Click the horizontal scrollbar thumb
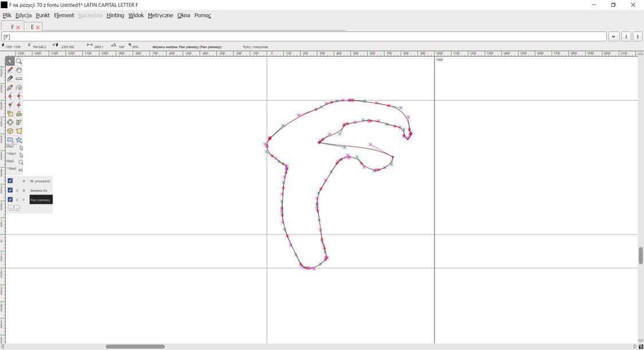Image resolution: width=644 pixels, height=350 pixels. [135, 347]
